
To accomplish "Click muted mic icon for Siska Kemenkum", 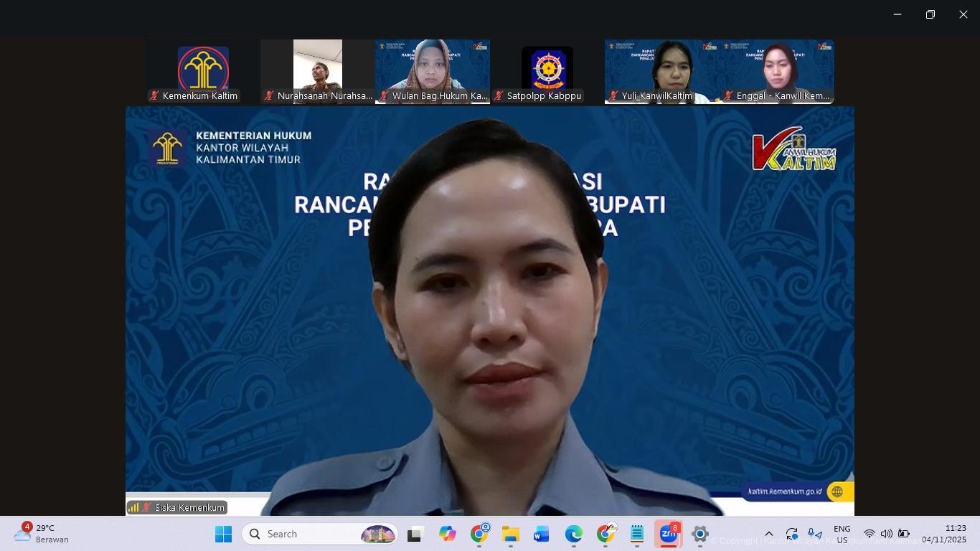I will click(x=146, y=507).
